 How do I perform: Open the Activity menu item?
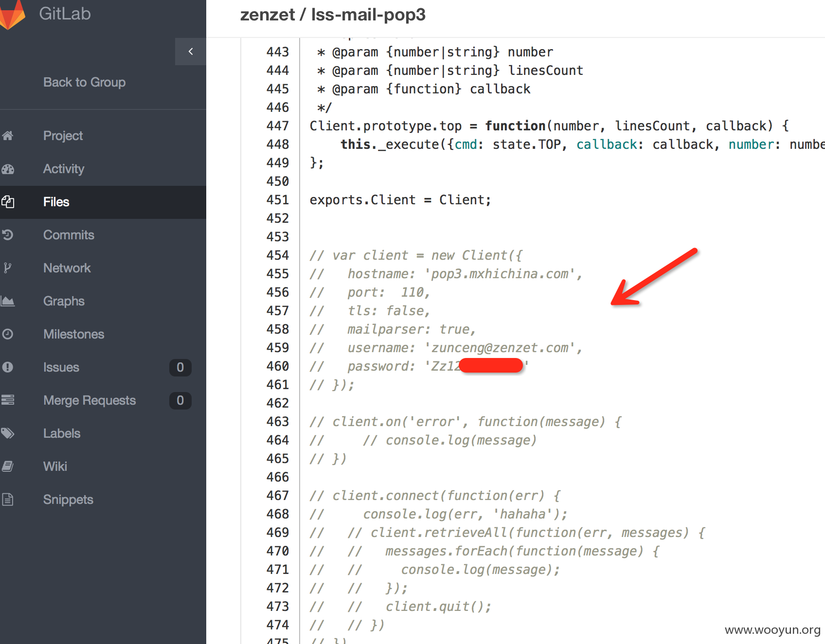[x=64, y=169]
